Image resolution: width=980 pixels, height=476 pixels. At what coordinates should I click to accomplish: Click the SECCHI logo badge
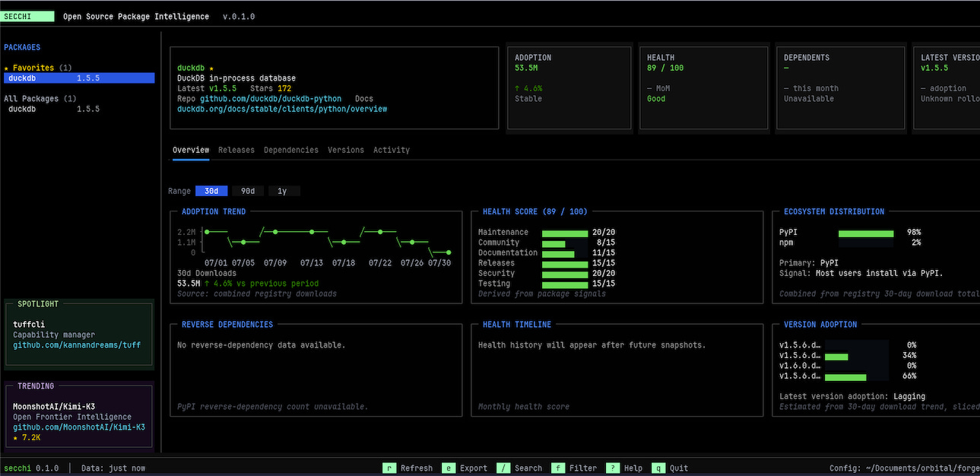(29, 16)
